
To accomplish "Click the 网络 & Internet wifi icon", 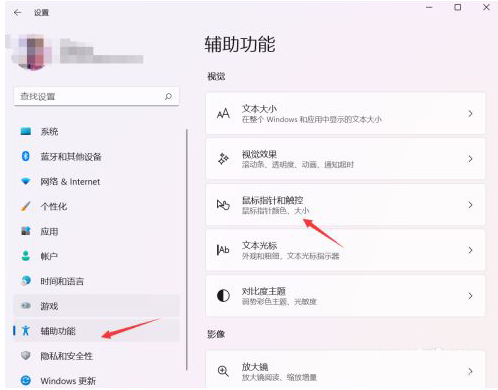I will tap(26, 181).
